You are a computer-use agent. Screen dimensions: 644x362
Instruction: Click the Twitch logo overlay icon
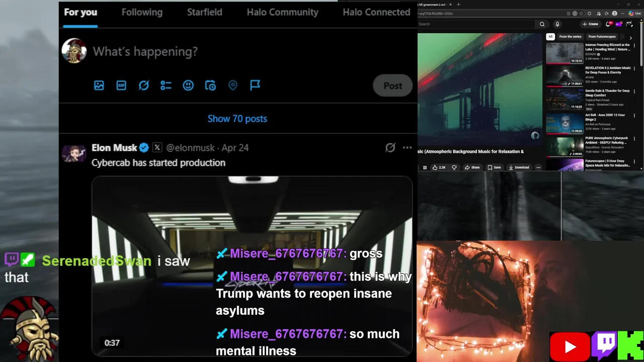tap(604, 346)
